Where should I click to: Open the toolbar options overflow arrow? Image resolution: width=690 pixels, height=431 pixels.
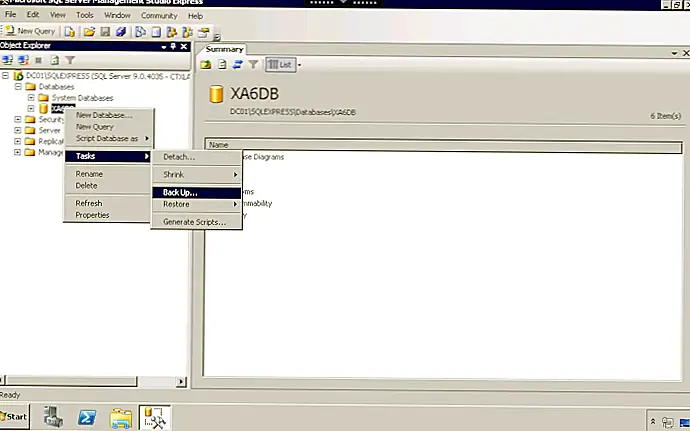click(x=217, y=37)
